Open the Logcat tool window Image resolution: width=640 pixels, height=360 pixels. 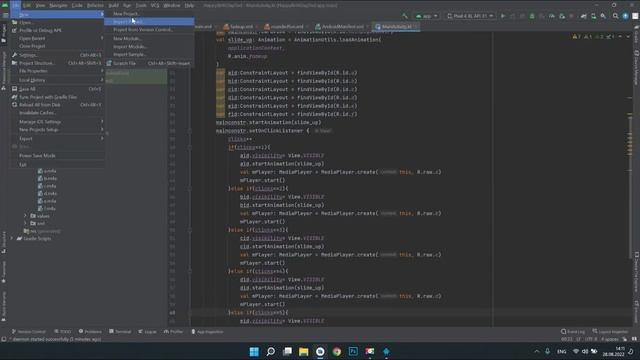point(148,331)
